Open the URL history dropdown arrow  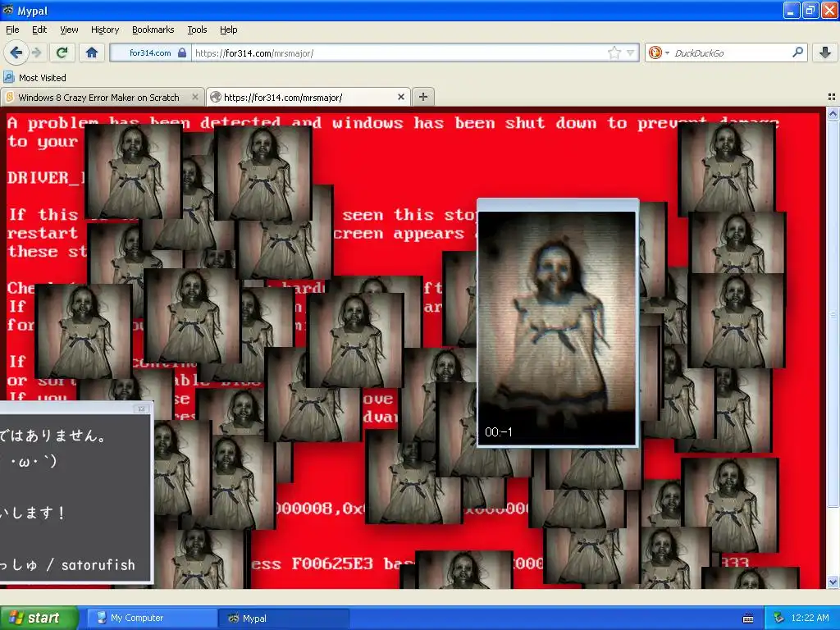[631, 52]
